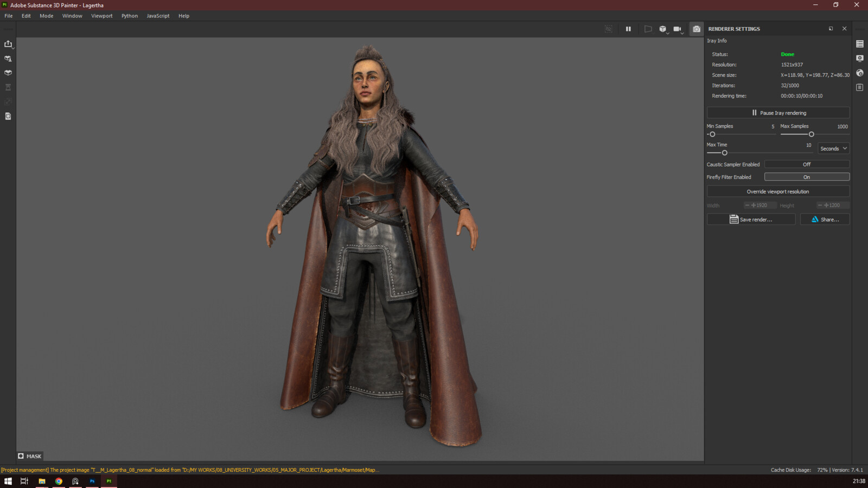This screenshot has width=868, height=488.
Task: Open the Seconds time unit dropdown
Action: point(833,149)
